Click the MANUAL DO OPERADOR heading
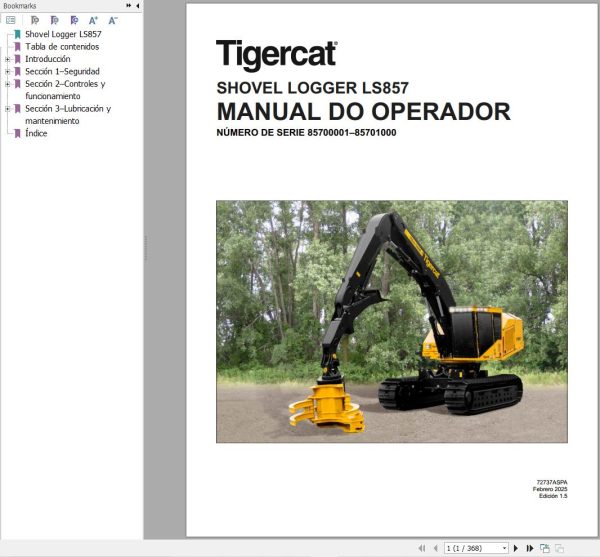This screenshot has width=600, height=557. pos(364,112)
